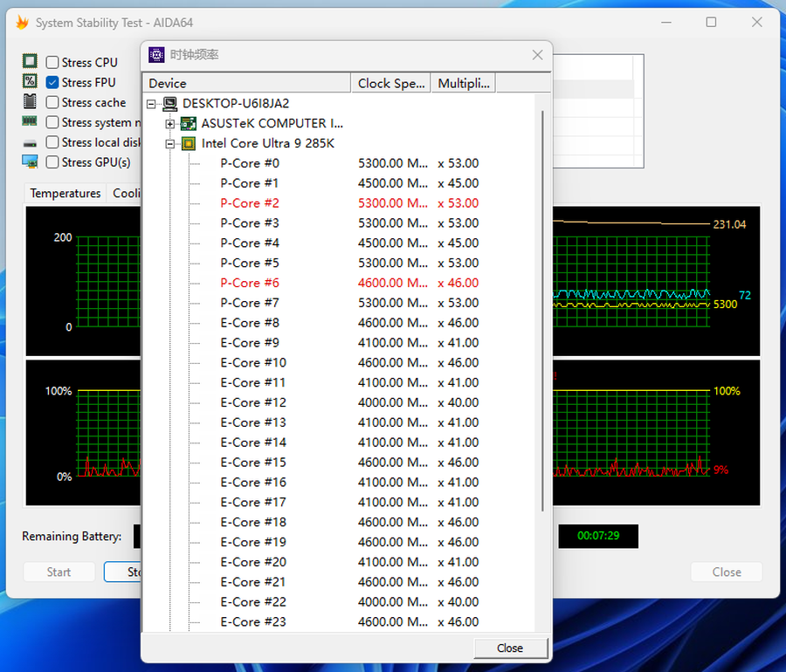
Task: Click the DESKTOP-U6I8JA2 label
Action: [236, 104]
